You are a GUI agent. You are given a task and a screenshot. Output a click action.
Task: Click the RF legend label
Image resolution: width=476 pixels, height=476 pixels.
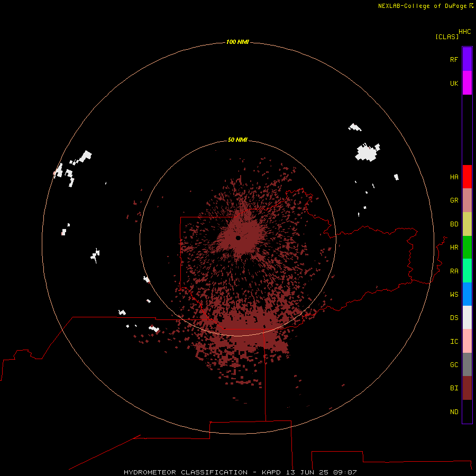[x=454, y=59]
